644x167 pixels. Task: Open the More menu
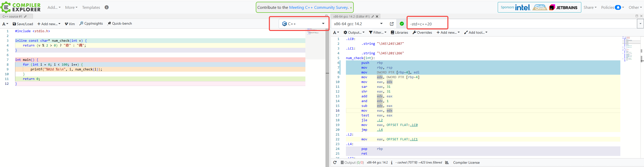71,8
